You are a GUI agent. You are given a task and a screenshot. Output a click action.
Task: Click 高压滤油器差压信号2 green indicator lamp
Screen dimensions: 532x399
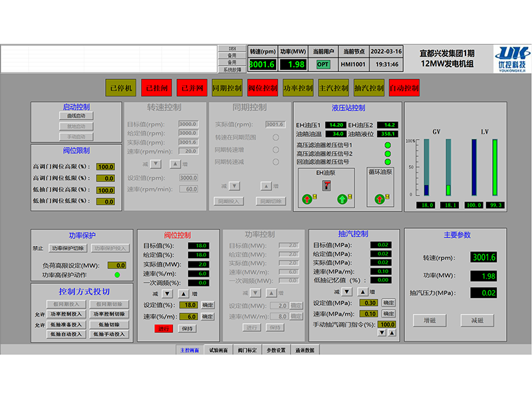pyautogui.click(x=388, y=154)
